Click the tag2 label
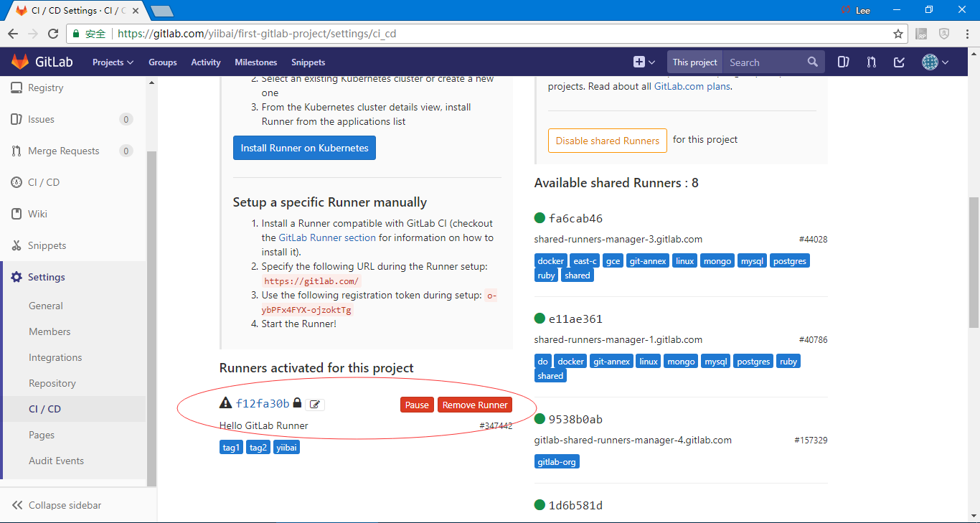 click(258, 448)
